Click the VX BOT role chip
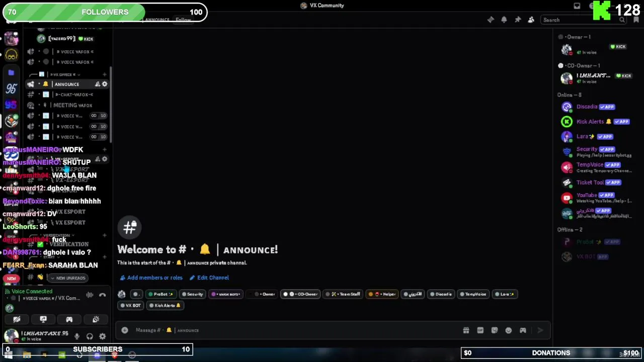 pyautogui.click(x=130, y=306)
